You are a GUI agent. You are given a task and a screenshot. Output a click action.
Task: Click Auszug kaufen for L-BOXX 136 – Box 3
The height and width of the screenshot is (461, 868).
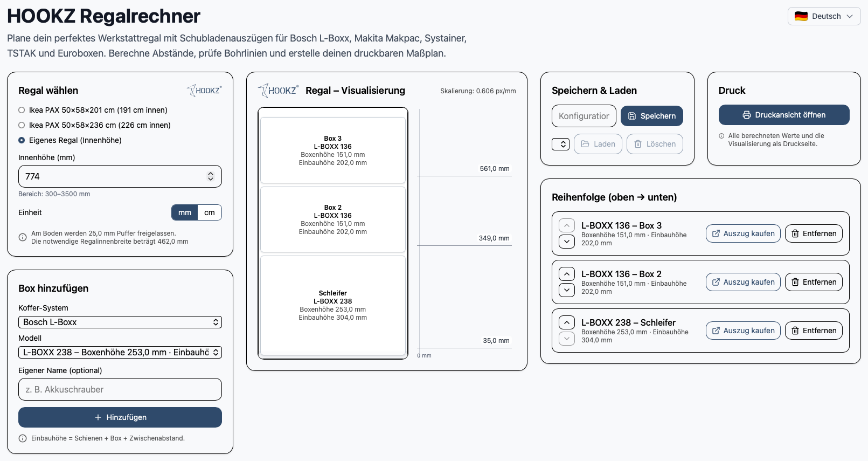[x=742, y=233]
